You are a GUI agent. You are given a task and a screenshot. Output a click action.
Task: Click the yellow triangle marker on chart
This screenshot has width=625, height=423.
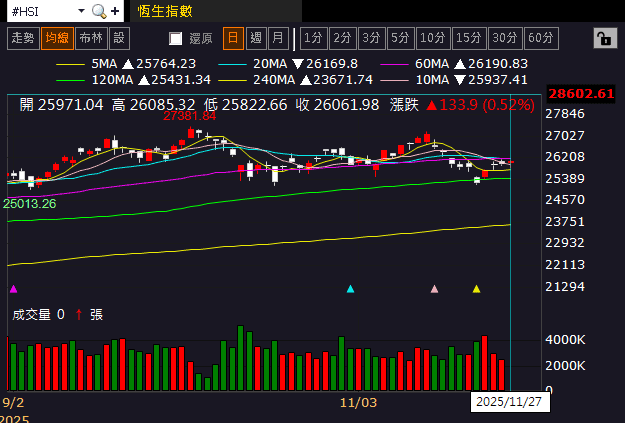(476, 289)
